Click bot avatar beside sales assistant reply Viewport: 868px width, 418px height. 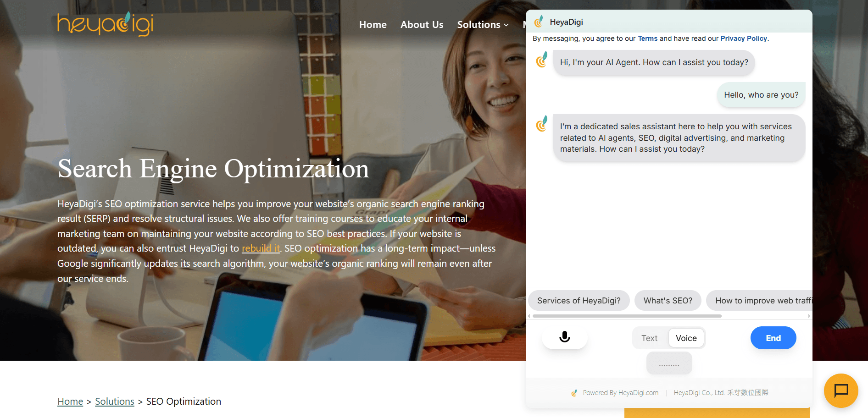542,124
